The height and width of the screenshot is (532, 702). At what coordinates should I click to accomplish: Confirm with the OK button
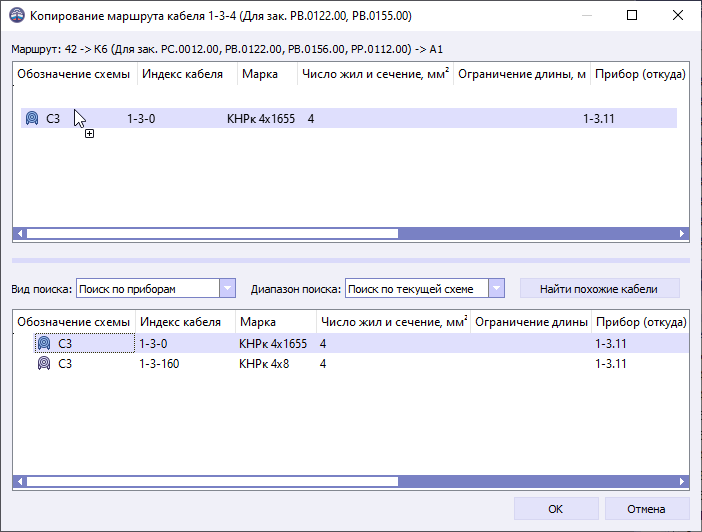(556, 509)
